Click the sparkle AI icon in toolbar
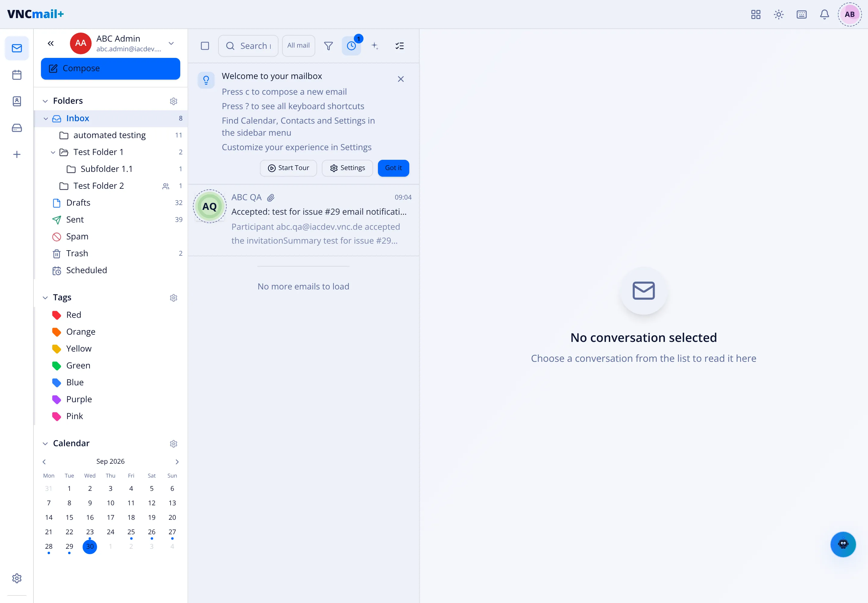Image resolution: width=868 pixels, height=603 pixels. [375, 46]
